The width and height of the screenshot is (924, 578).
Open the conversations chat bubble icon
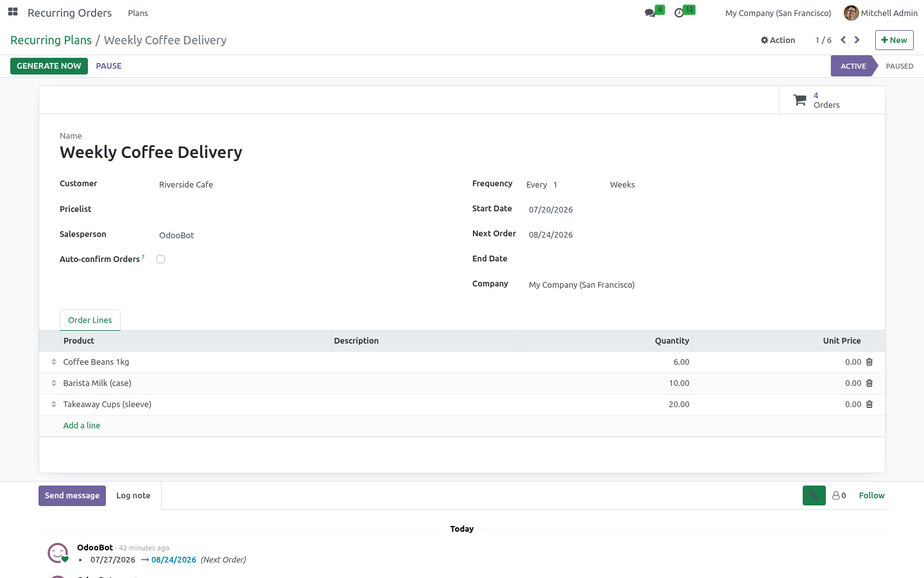point(651,13)
